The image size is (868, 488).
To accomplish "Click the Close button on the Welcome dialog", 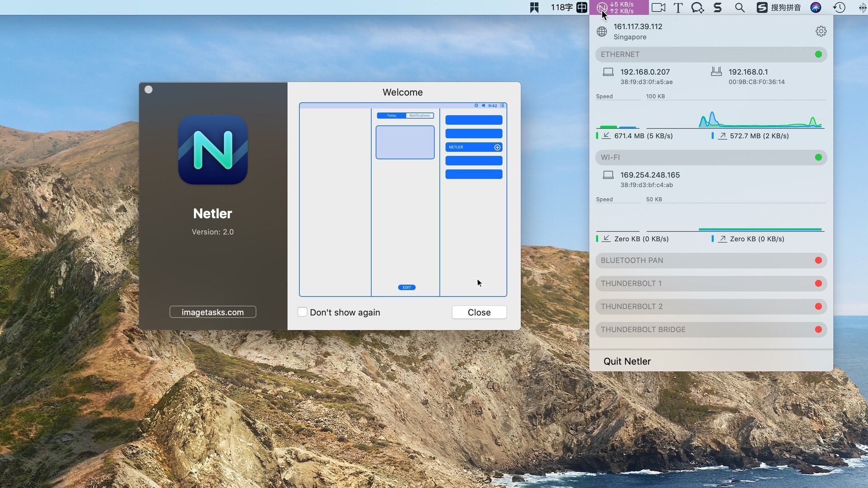I will [479, 312].
